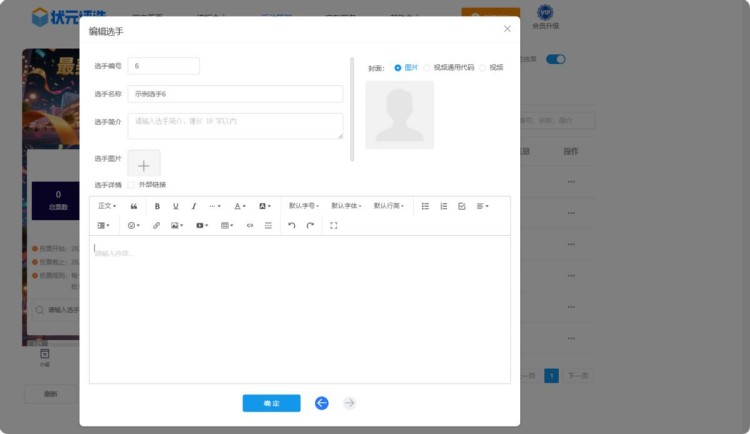The image size is (750, 434).
Task: Enter fullscreen editor mode
Action: [x=333, y=226]
